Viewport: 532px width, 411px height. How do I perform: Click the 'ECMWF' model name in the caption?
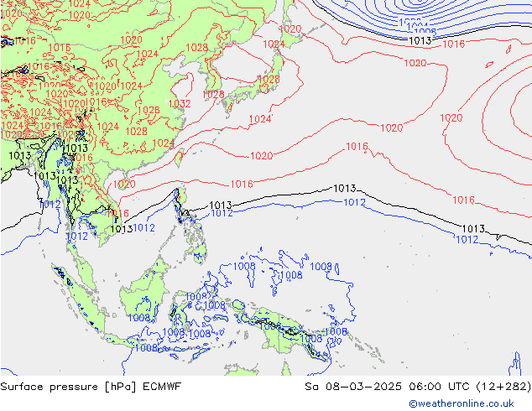tap(162, 387)
